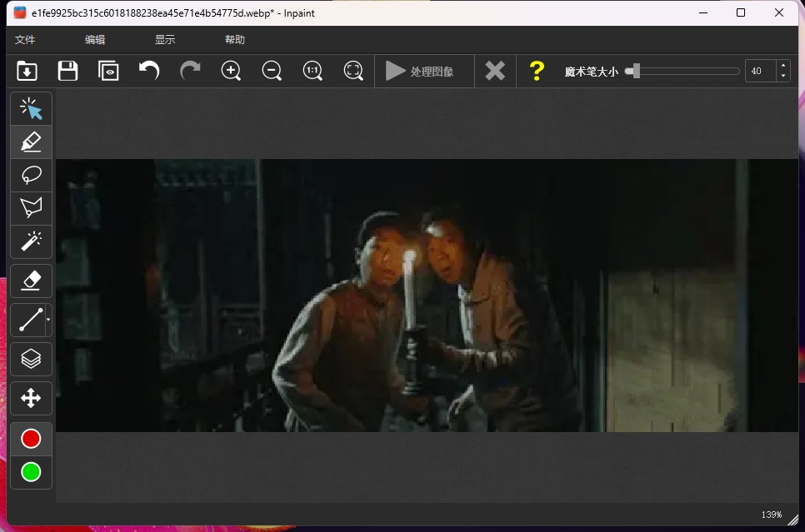Cancel processing with the X button
The width and height of the screenshot is (805, 532).
point(495,72)
